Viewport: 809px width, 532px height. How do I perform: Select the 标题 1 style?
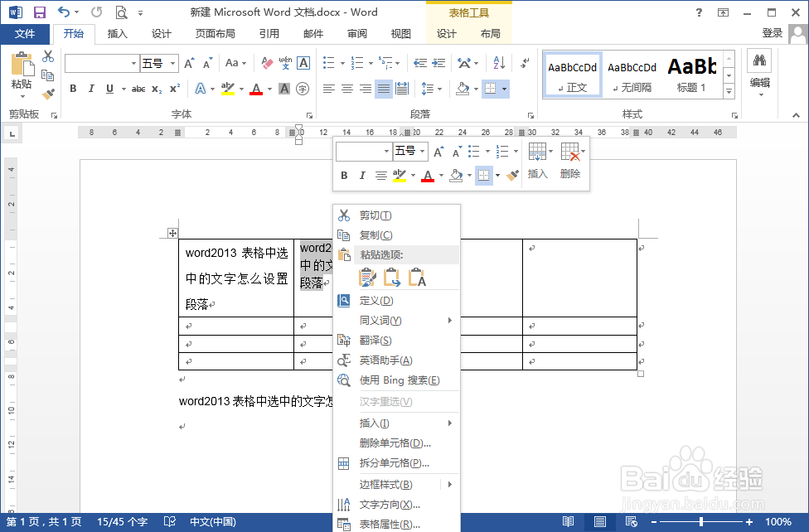click(x=692, y=75)
